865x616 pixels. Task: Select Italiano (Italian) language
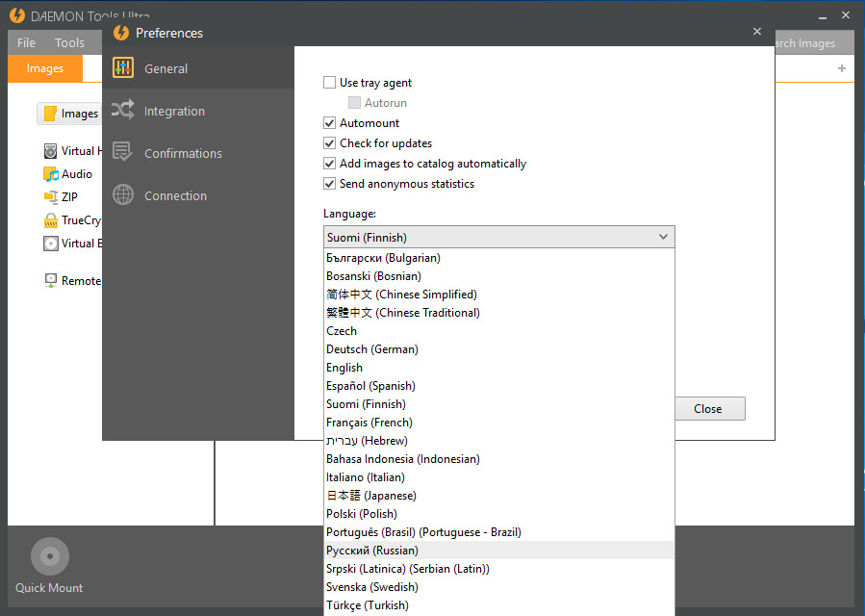498,476
